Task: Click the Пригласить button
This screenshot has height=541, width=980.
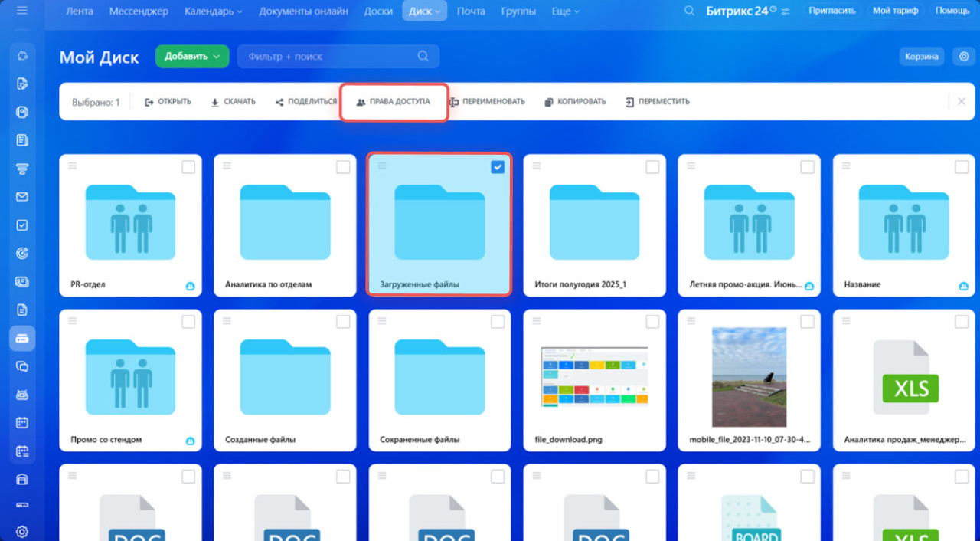Action: coord(831,11)
